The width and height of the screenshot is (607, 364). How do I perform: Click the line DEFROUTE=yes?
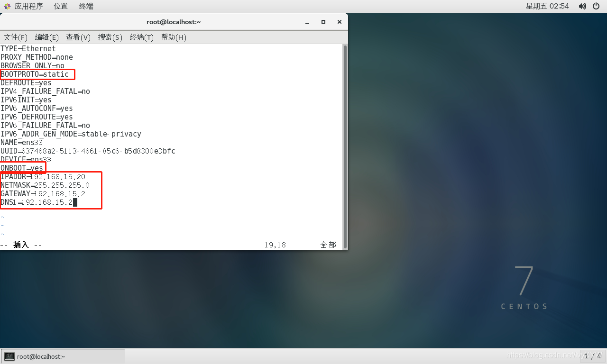pyautogui.click(x=26, y=83)
